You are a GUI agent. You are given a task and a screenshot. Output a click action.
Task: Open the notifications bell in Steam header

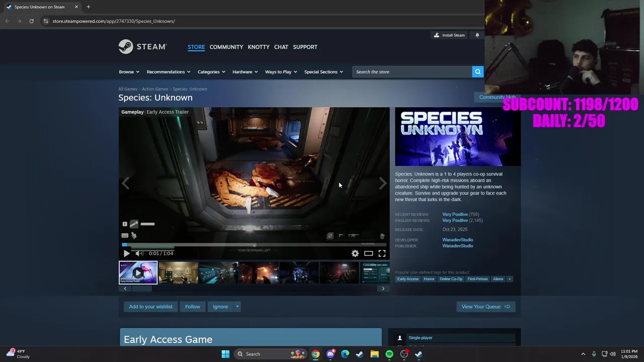[477, 35]
